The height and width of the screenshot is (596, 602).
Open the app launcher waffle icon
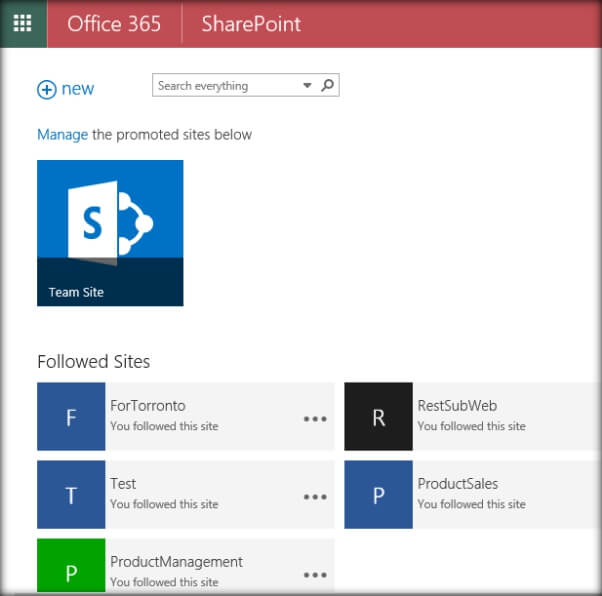[x=22, y=23]
